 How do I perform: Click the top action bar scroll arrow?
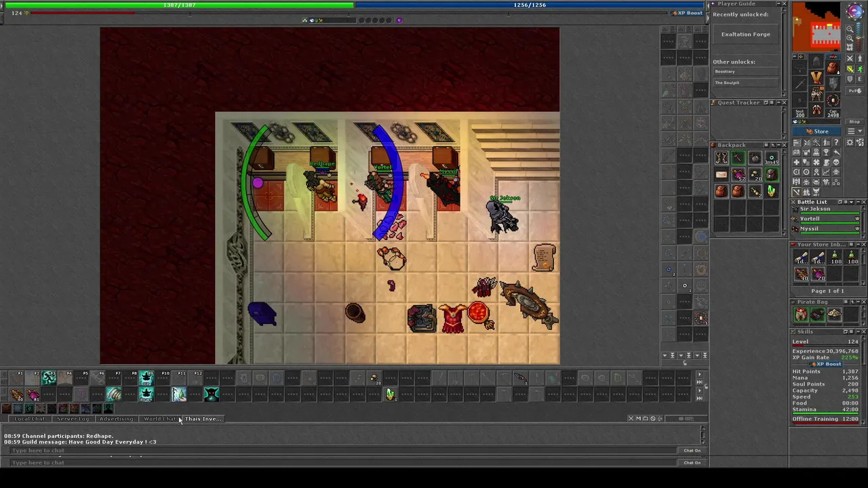tap(699, 374)
